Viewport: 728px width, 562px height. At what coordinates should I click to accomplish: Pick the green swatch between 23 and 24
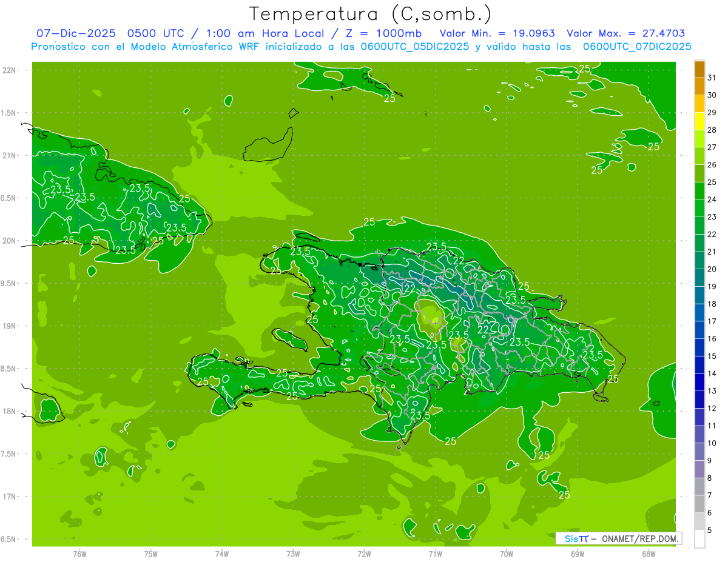click(699, 208)
